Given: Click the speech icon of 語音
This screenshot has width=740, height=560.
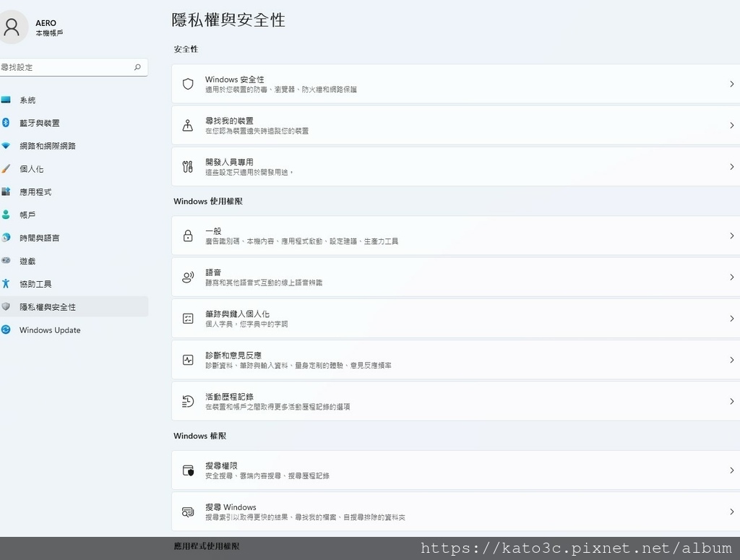Looking at the screenshot, I should click(x=188, y=277).
